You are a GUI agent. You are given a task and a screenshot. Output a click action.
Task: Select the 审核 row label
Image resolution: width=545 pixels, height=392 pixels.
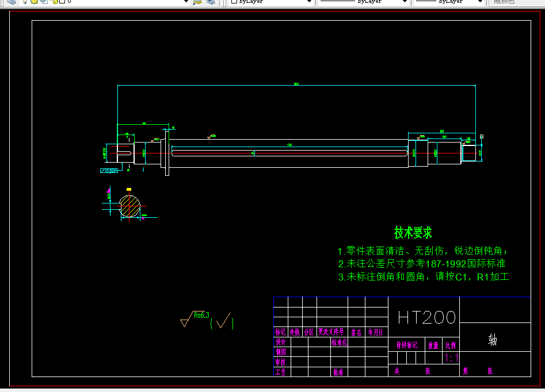[x=280, y=362]
